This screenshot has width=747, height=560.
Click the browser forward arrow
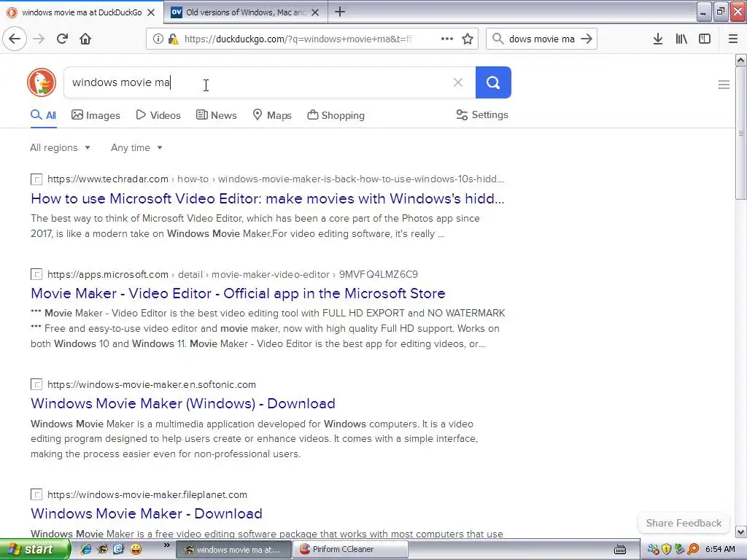pos(39,39)
